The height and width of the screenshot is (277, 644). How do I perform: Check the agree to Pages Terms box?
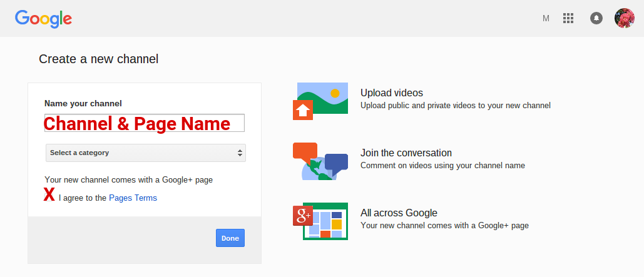tap(49, 198)
